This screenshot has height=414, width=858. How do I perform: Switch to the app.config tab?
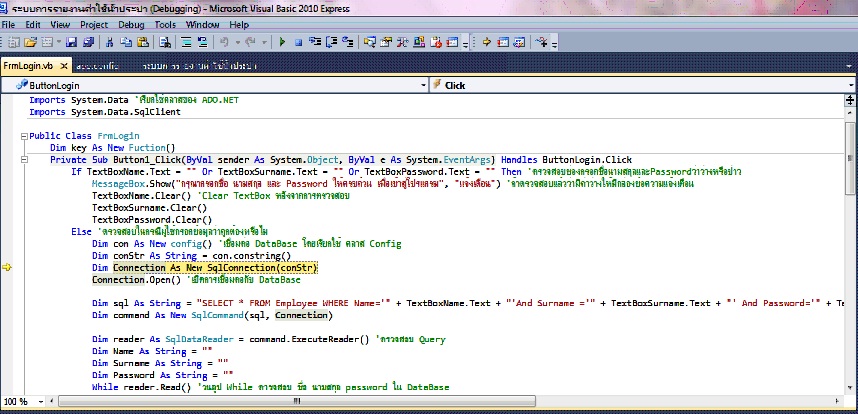click(x=97, y=66)
